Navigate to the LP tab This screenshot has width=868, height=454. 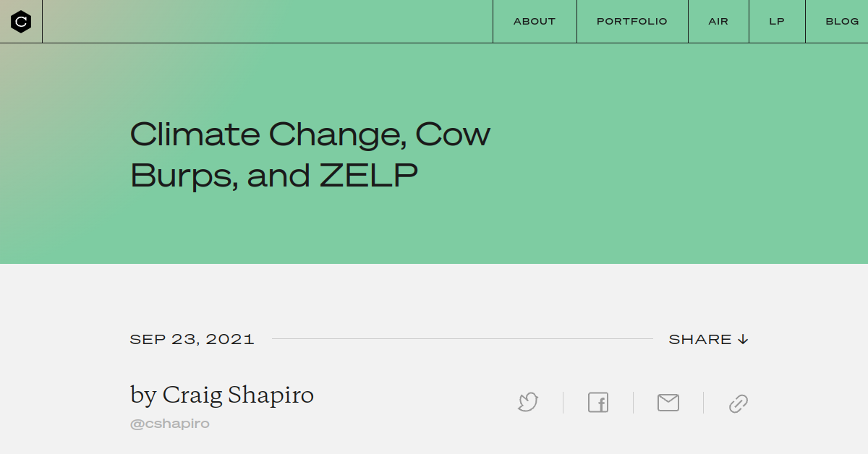coord(776,21)
